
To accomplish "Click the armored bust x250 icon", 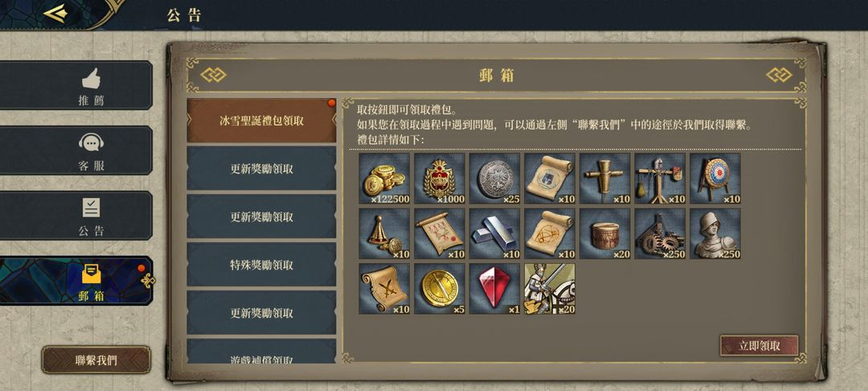I will pyautogui.click(x=715, y=233).
